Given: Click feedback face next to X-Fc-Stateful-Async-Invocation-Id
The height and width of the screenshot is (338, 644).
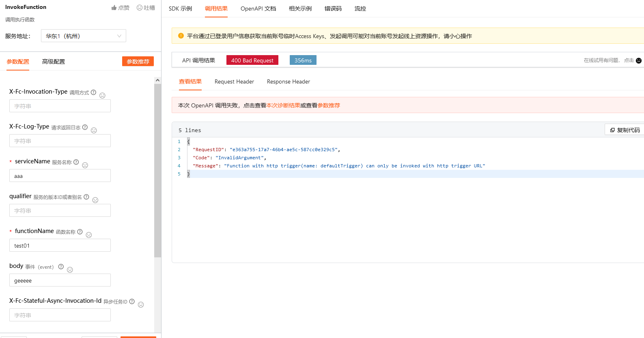Looking at the screenshot, I should pos(141,305).
